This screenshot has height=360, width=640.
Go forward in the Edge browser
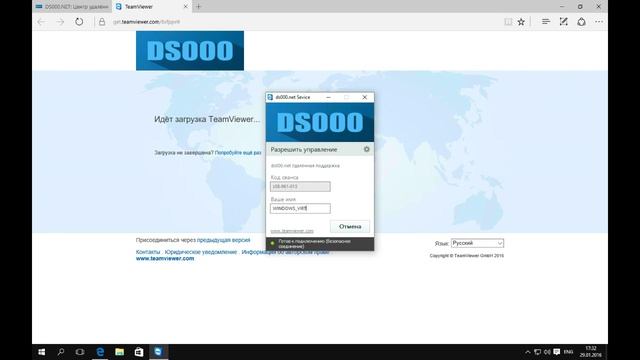(x=60, y=22)
